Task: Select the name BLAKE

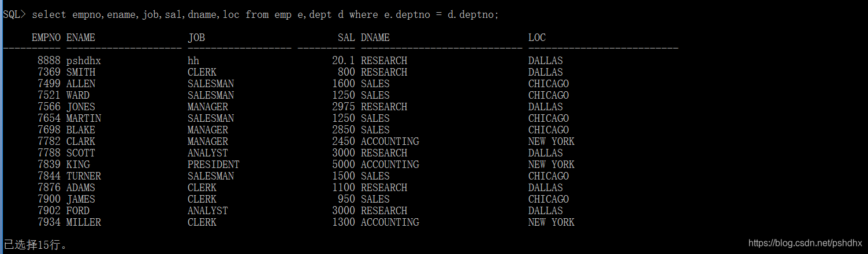Action: point(81,130)
